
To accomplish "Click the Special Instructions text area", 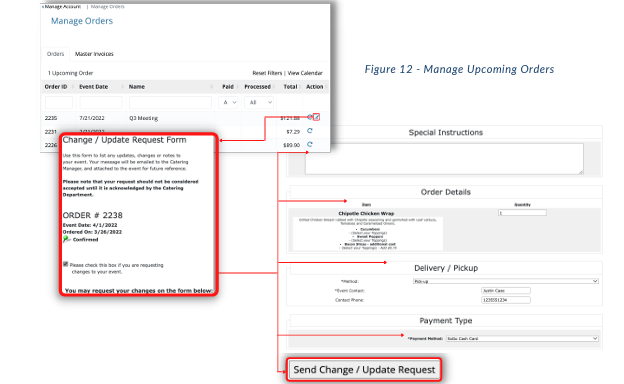I will (444, 159).
